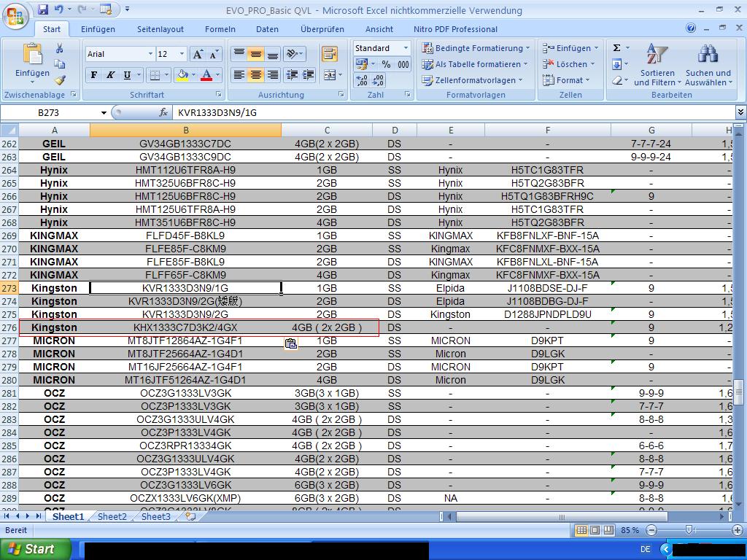Click the orientation (angled text) icon
Screen dimensions: 747x560
click(290, 54)
